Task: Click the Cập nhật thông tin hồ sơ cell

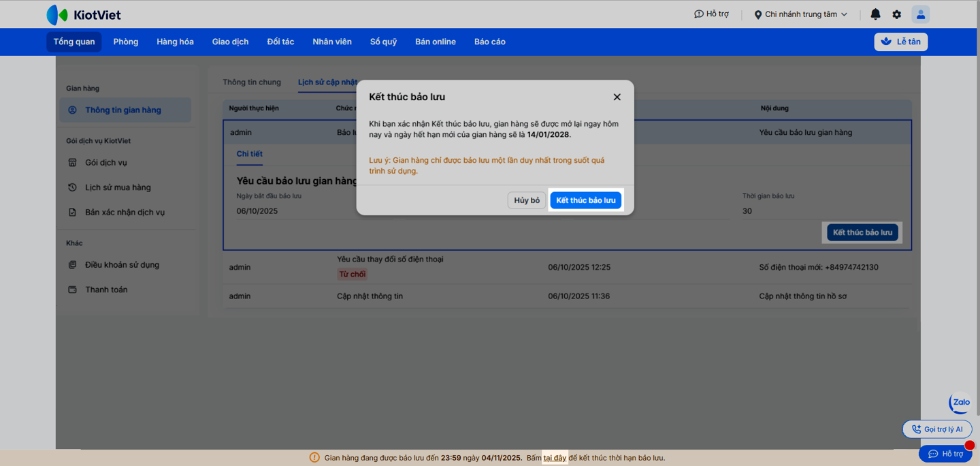Action: click(x=803, y=296)
